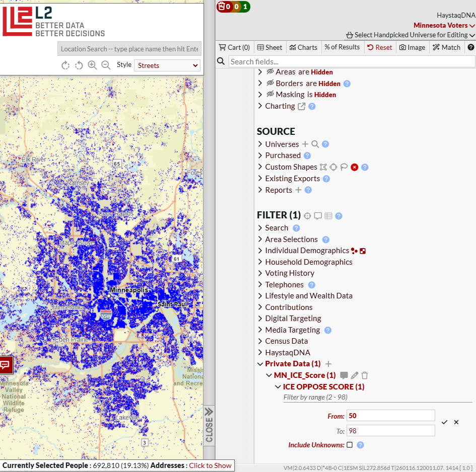Toggle the Include Unknowns checkbox

pyautogui.click(x=350, y=445)
